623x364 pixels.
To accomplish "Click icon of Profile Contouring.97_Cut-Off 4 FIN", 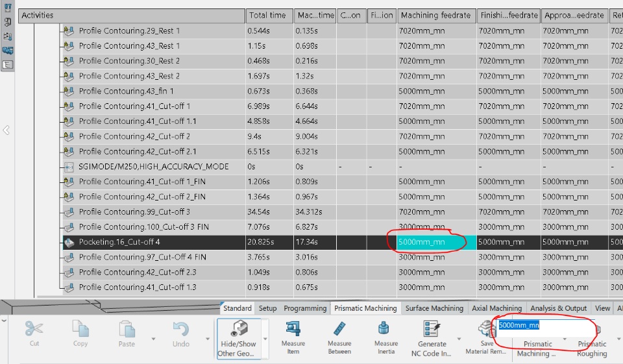I will coord(69,258).
